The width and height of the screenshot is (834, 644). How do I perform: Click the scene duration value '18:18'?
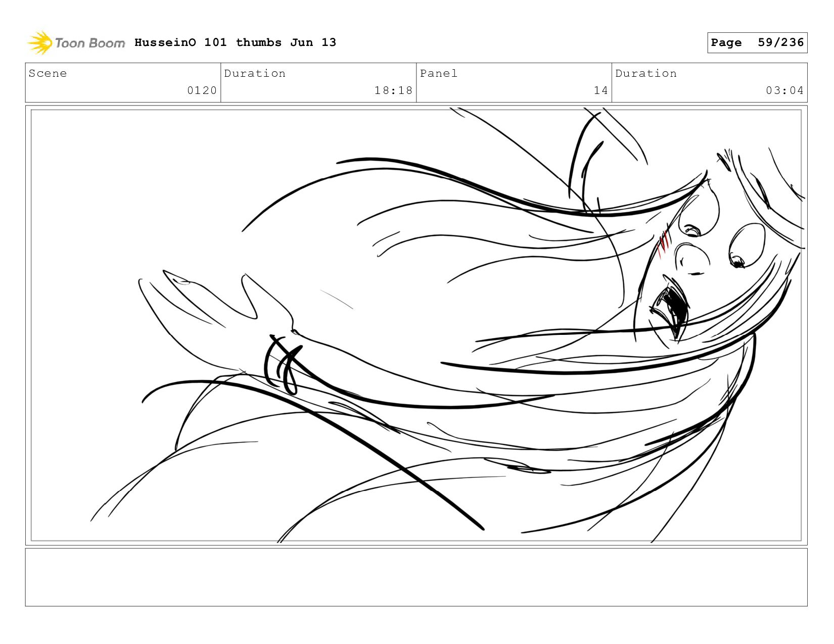(393, 90)
